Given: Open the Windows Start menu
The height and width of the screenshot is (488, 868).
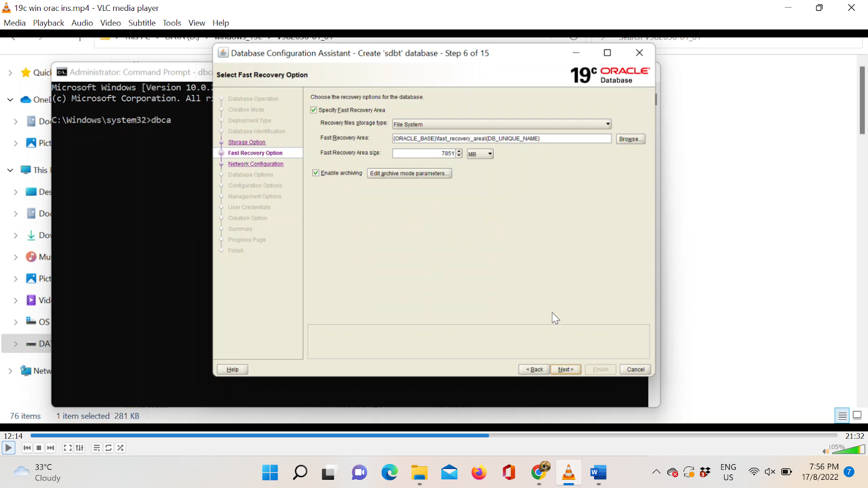Looking at the screenshot, I should tap(270, 472).
